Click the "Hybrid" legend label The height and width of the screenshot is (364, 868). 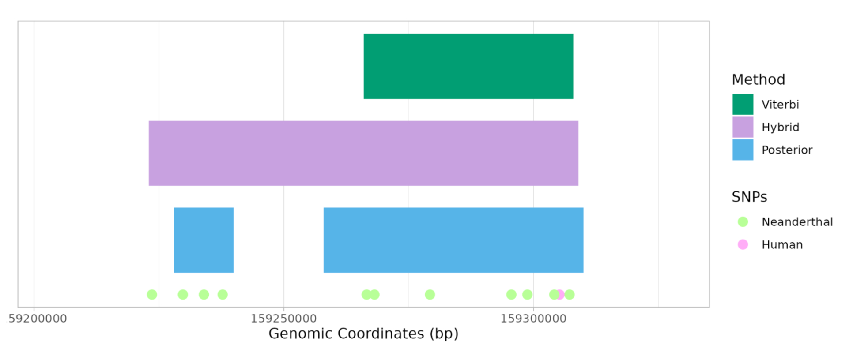tap(780, 127)
